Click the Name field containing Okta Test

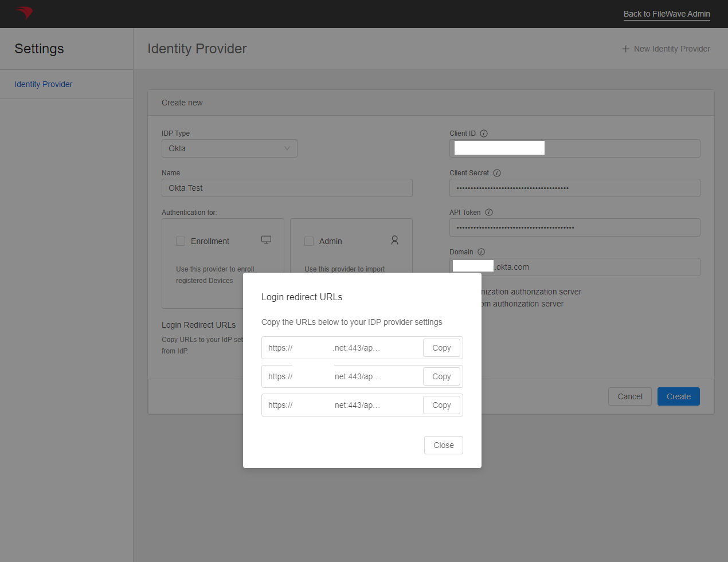pos(287,188)
